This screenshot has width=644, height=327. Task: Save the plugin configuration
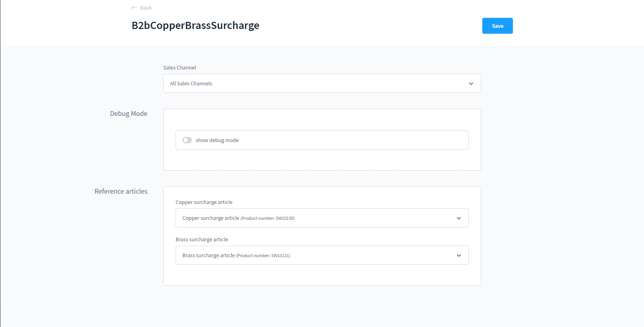pyautogui.click(x=497, y=26)
